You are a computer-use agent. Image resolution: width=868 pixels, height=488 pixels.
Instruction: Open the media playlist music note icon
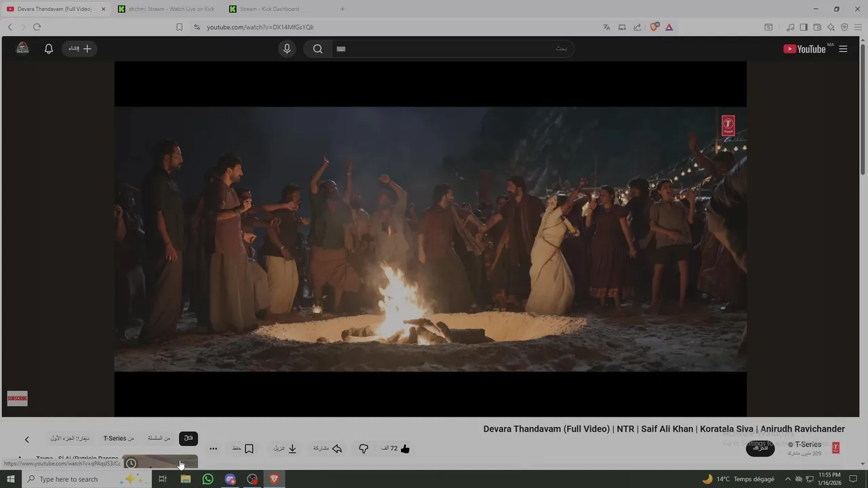pyautogui.click(x=790, y=27)
